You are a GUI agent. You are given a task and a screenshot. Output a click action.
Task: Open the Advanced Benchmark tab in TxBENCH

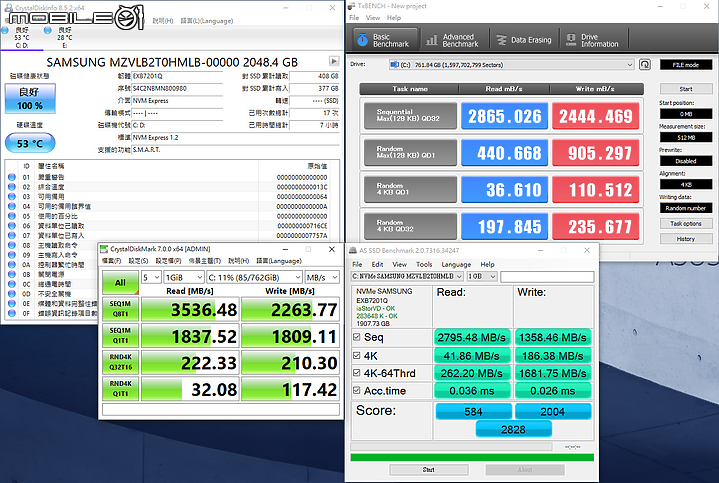pos(452,40)
